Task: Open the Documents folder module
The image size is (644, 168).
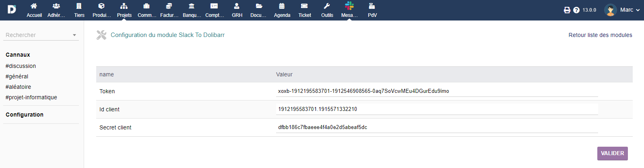Action: [259, 10]
